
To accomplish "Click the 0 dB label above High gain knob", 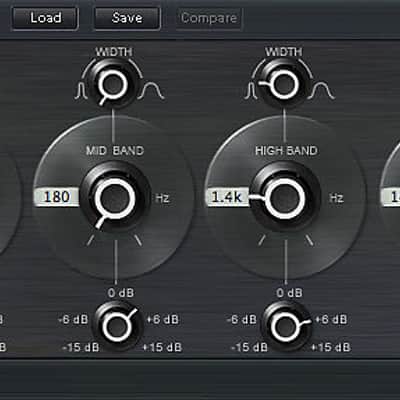I will [x=289, y=293].
